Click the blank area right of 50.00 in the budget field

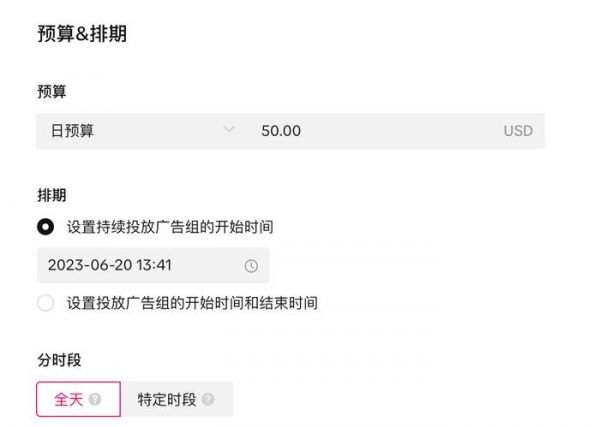(400, 131)
